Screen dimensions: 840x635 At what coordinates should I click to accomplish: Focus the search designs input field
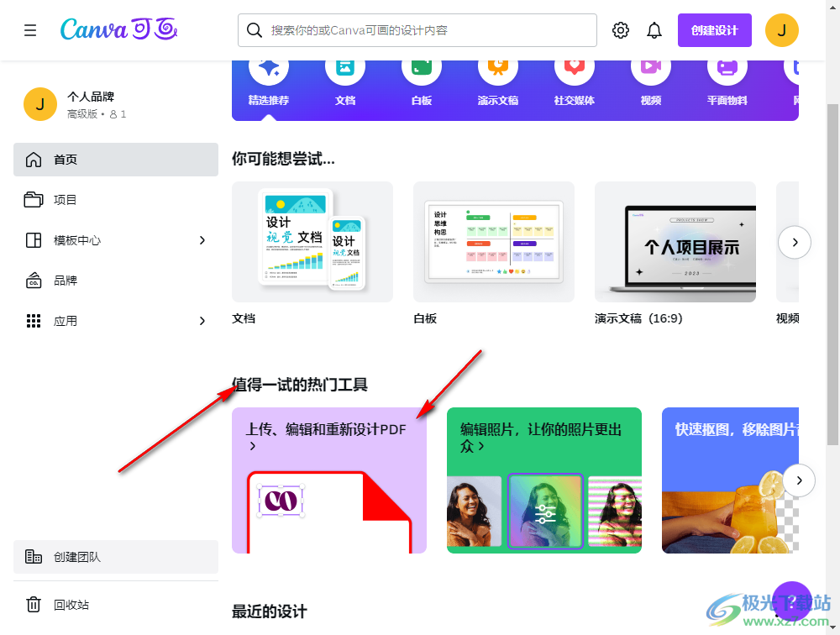[417, 30]
